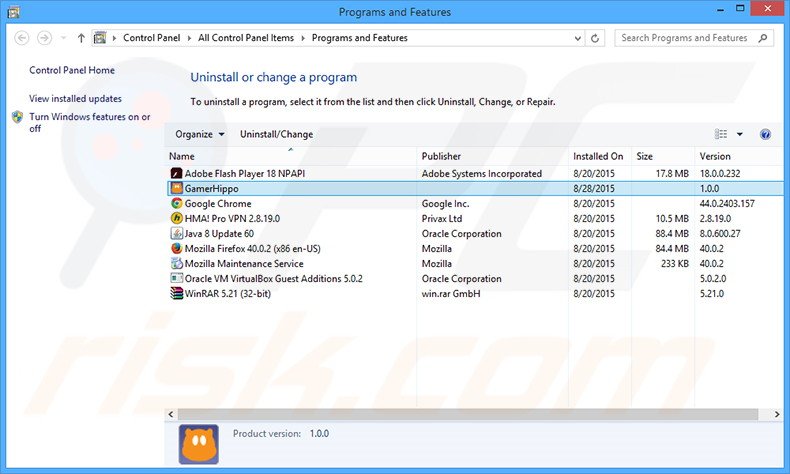Click the window system icon in title bar
790x474 pixels.
pyautogui.click(x=13, y=12)
